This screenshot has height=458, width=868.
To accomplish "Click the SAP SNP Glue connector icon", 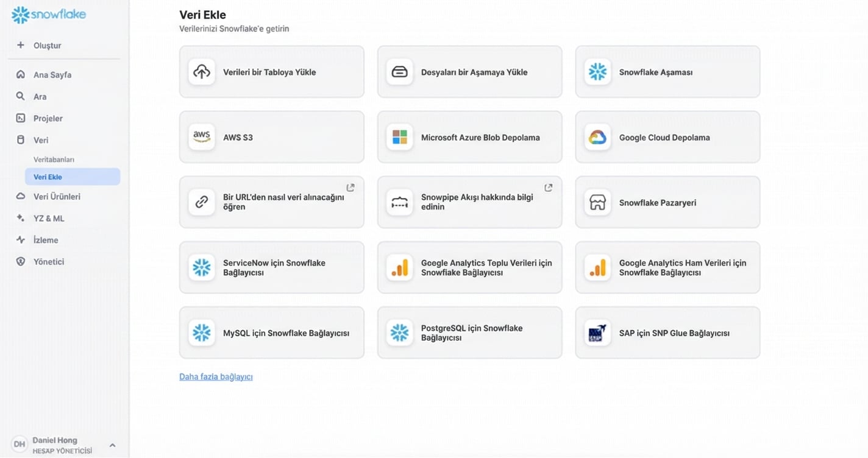I will 597,333.
